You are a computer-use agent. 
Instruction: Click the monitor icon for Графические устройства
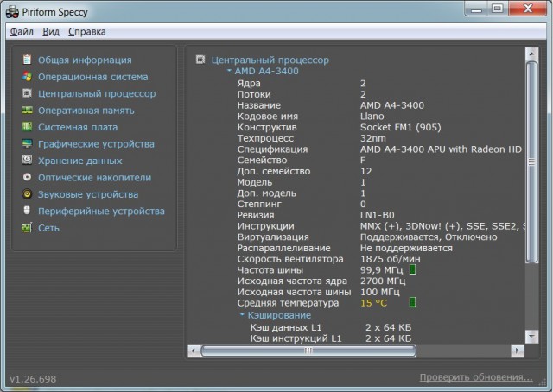click(x=27, y=143)
